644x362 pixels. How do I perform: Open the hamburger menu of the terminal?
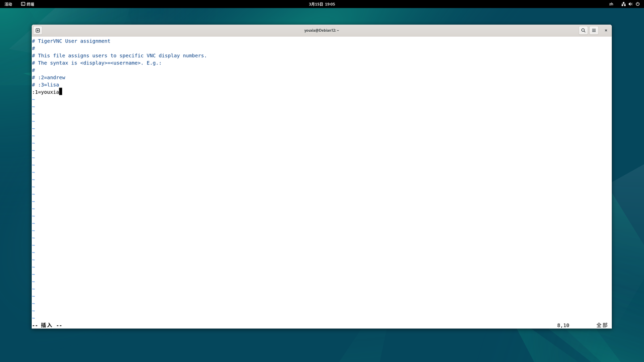[593, 30]
